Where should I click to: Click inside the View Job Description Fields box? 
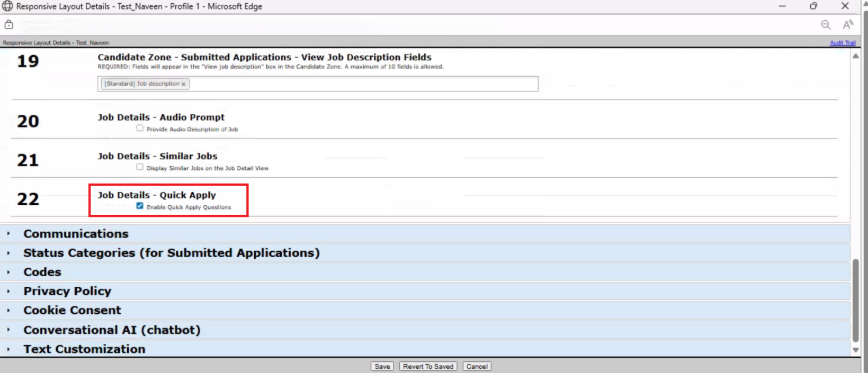point(360,84)
